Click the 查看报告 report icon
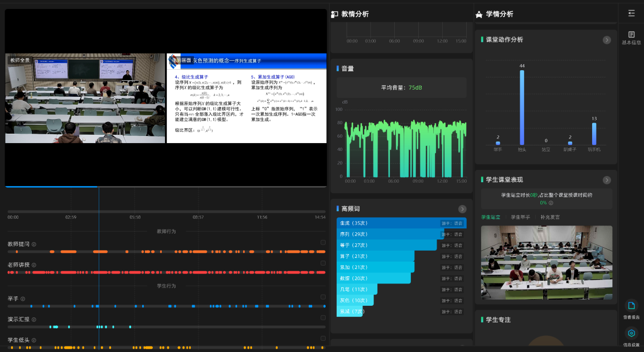 (631, 306)
